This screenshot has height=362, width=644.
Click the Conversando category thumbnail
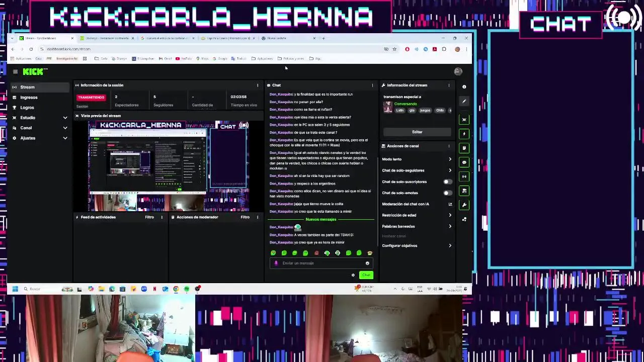[387, 107]
